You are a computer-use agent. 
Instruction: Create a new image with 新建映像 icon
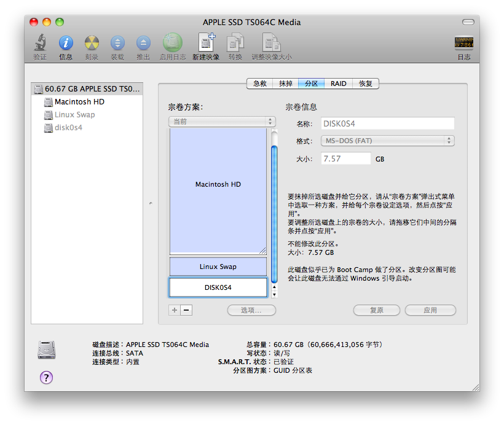207,43
